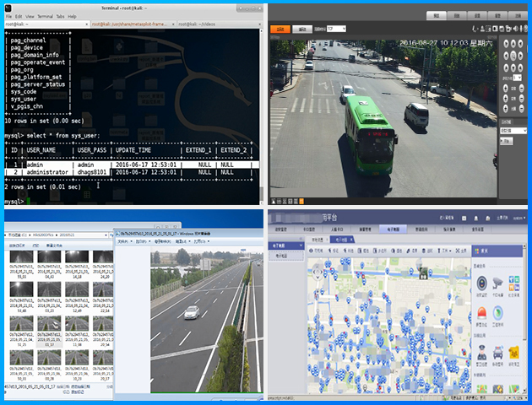Click the surveillance camera icon in right panel
The image size is (532, 405).
[x=497, y=283]
